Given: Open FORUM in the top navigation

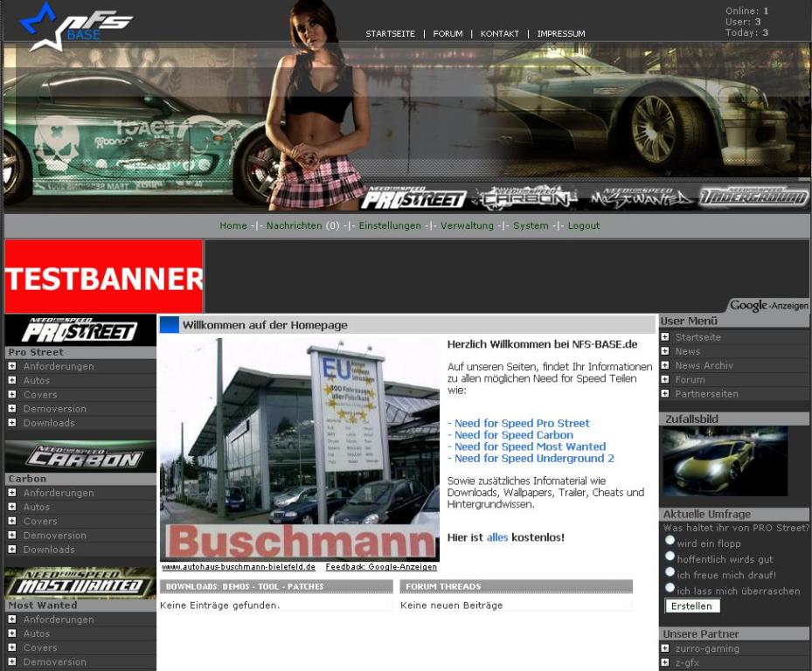Looking at the screenshot, I should 448,34.
